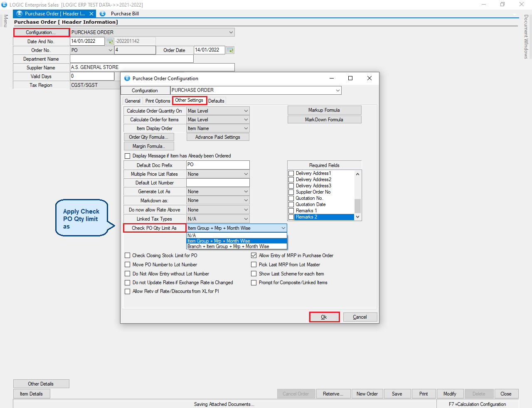The height and width of the screenshot is (408, 532).
Task: Uncheck Allow Entry of MRP in Purchase Order
Action: pyautogui.click(x=254, y=256)
